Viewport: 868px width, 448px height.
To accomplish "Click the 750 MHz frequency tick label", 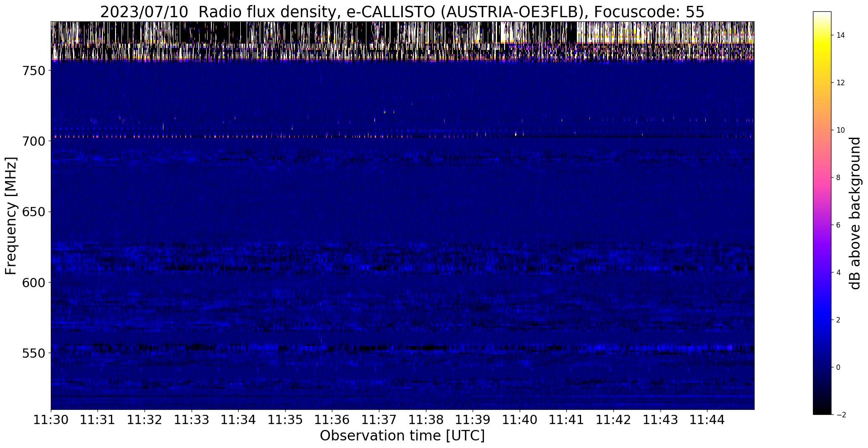I will click(x=33, y=71).
